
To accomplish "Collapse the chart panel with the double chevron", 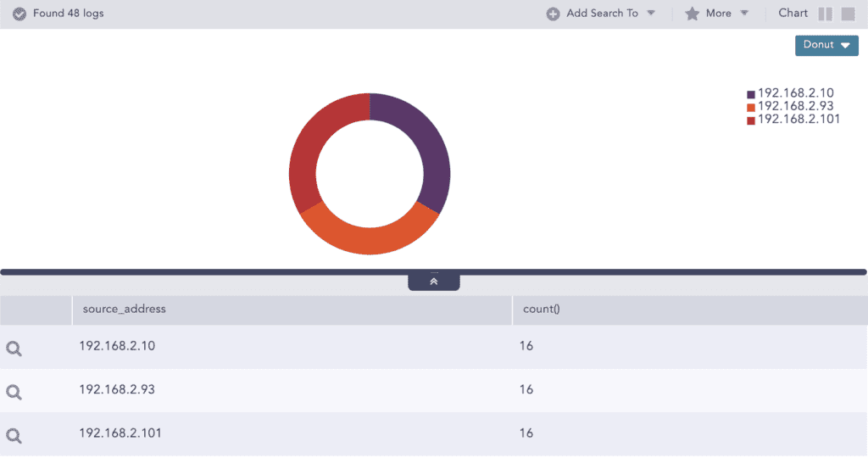I will pos(433,282).
